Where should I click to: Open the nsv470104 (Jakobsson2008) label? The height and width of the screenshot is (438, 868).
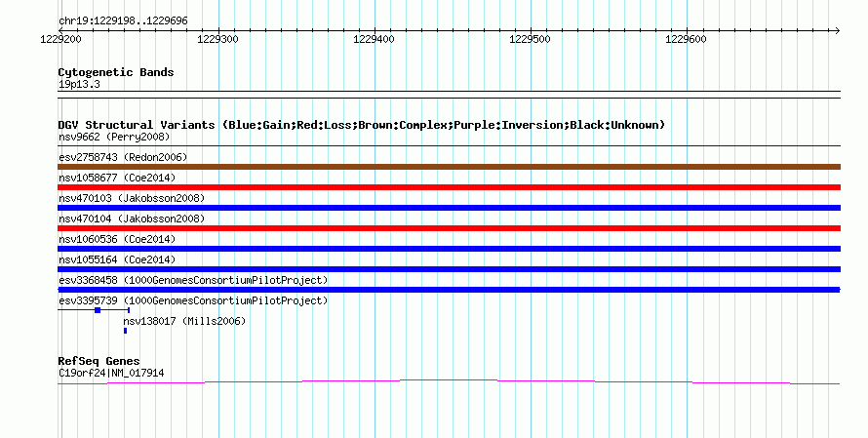(x=132, y=219)
